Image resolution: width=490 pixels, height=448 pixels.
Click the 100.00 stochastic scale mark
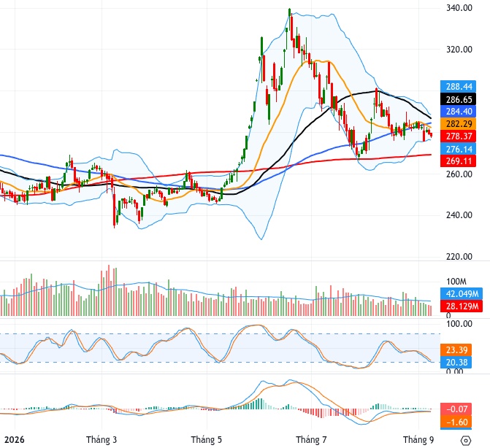(459, 324)
